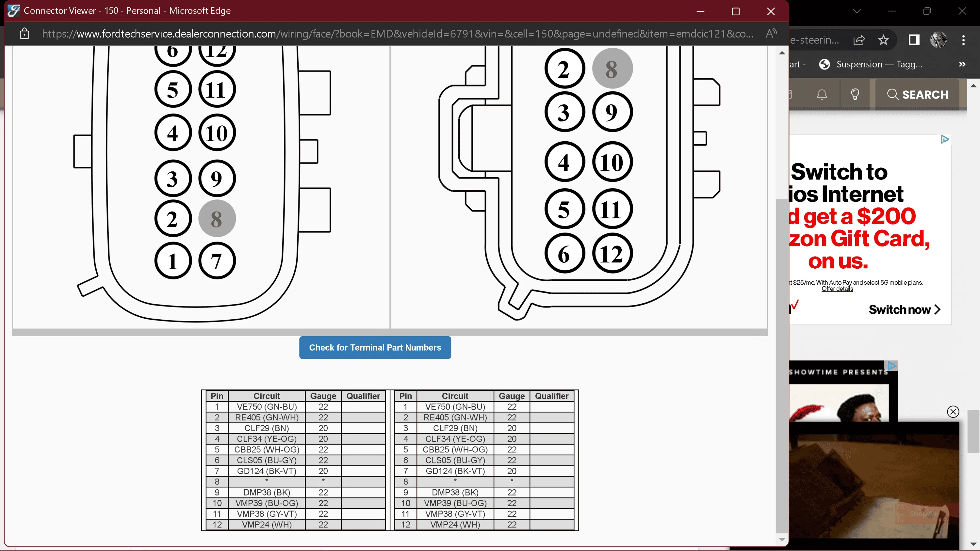Click the AdChoices icon on Verizon ad
Screen dimensions: 980x551
(x=945, y=139)
